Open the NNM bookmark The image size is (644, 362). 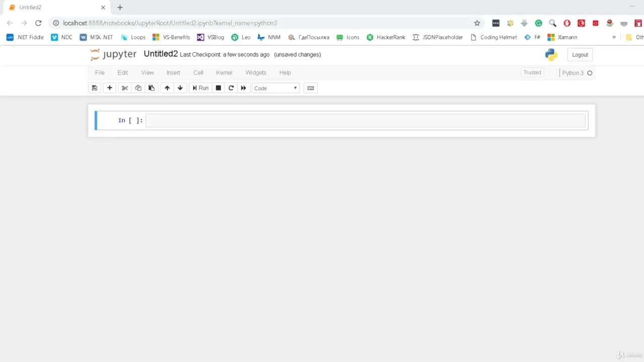(269, 37)
